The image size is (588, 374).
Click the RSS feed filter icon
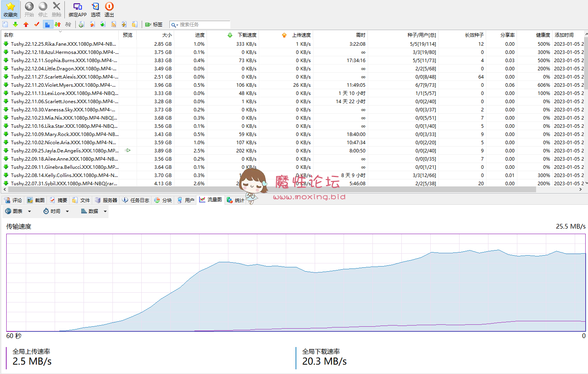(114, 25)
